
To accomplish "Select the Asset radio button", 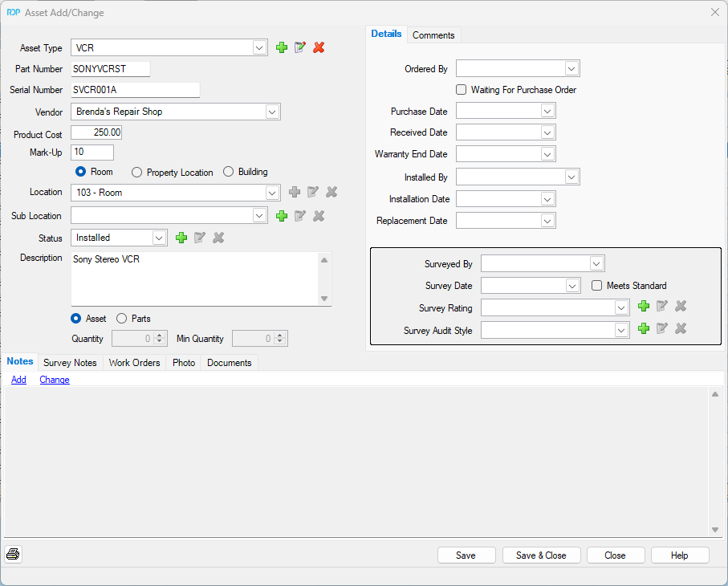I will tap(75, 319).
